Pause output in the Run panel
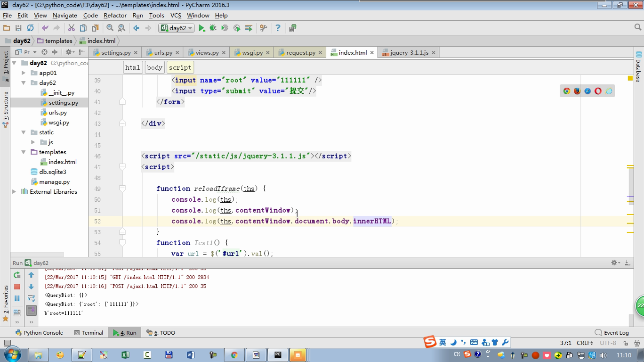644x362 pixels. (17, 298)
